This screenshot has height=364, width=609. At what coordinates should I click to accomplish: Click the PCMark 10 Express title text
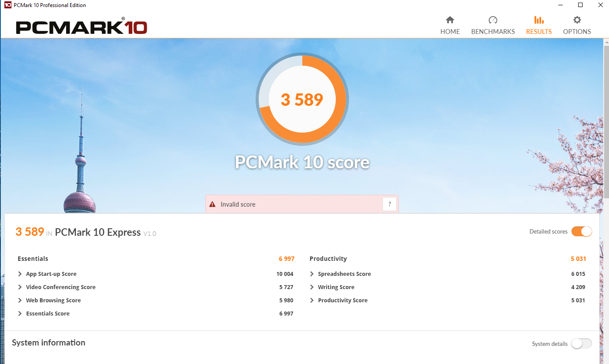tap(98, 232)
